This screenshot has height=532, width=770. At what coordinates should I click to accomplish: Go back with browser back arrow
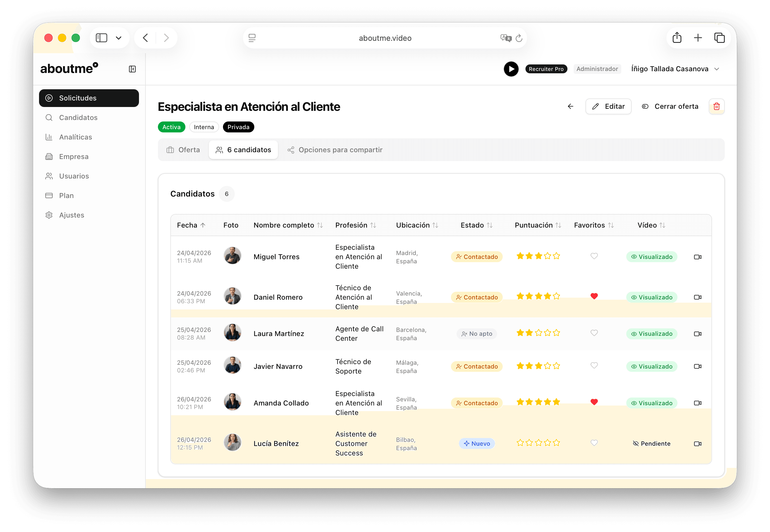point(145,38)
